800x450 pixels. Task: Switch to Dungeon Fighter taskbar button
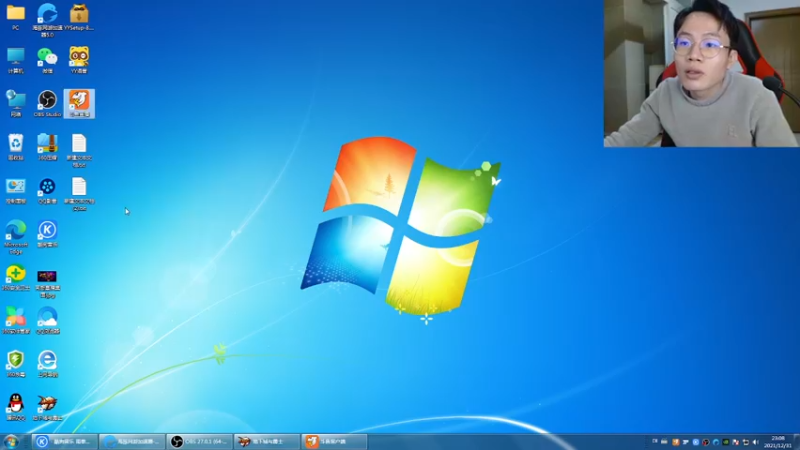click(x=267, y=441)
